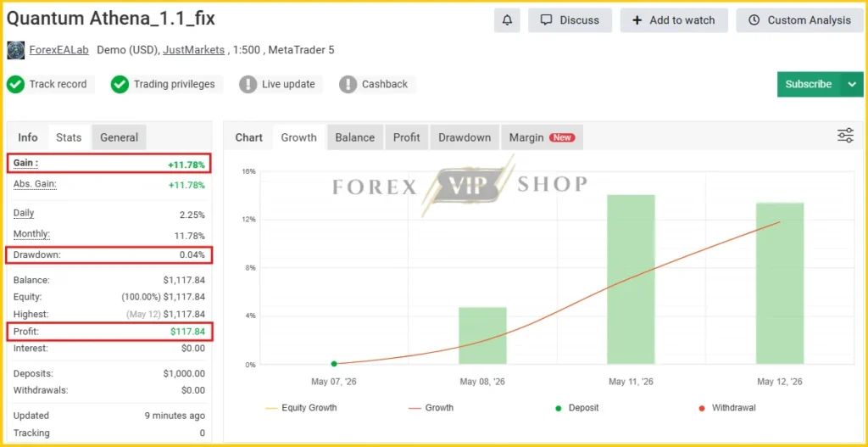868x447 pixels.
Task: Click the ForexEALab avatar image
Action: 15,50
